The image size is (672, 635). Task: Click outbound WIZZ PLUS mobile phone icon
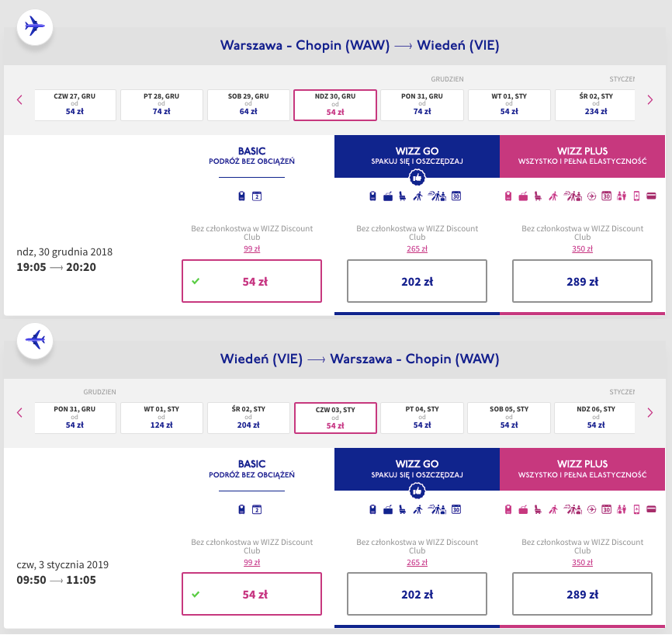[636, 196]
